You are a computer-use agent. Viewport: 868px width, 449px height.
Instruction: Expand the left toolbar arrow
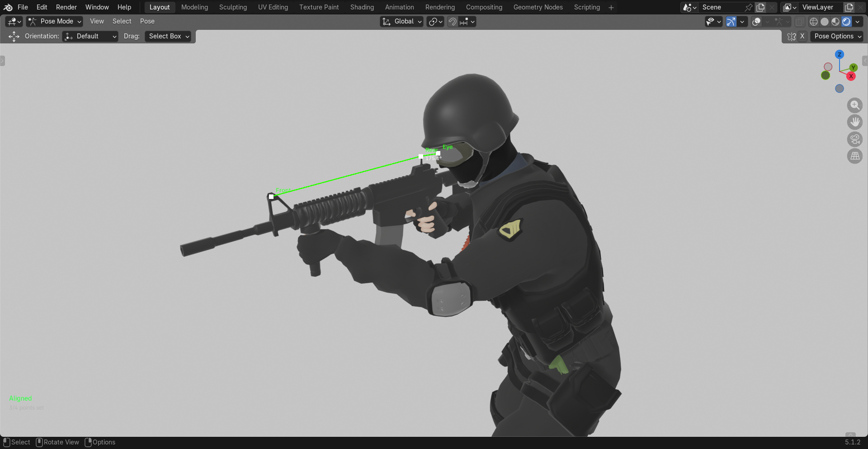2,61
